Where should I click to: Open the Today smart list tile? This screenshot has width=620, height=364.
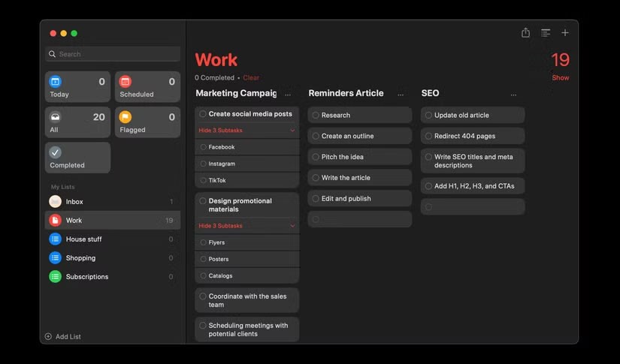(x=77, y=87)
